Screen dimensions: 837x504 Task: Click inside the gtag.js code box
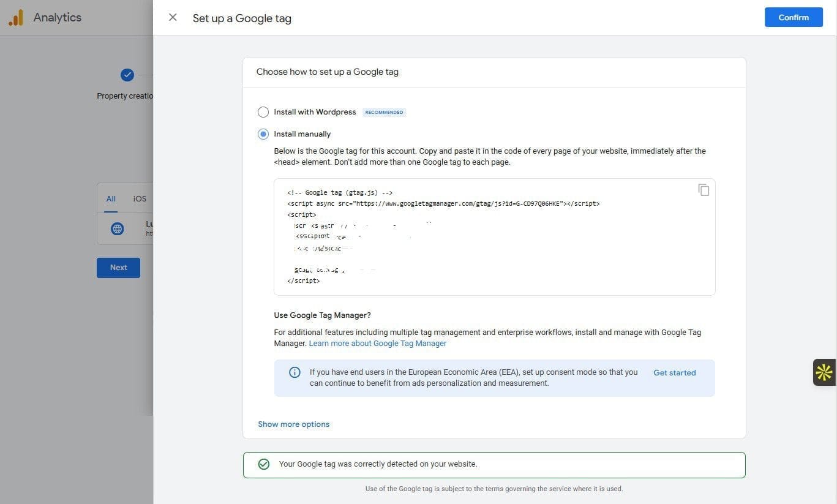[494, 237]
